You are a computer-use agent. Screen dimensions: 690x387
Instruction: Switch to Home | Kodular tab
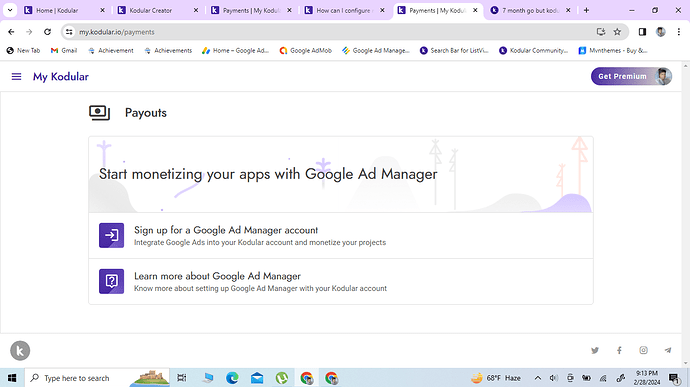click(64, 10)
